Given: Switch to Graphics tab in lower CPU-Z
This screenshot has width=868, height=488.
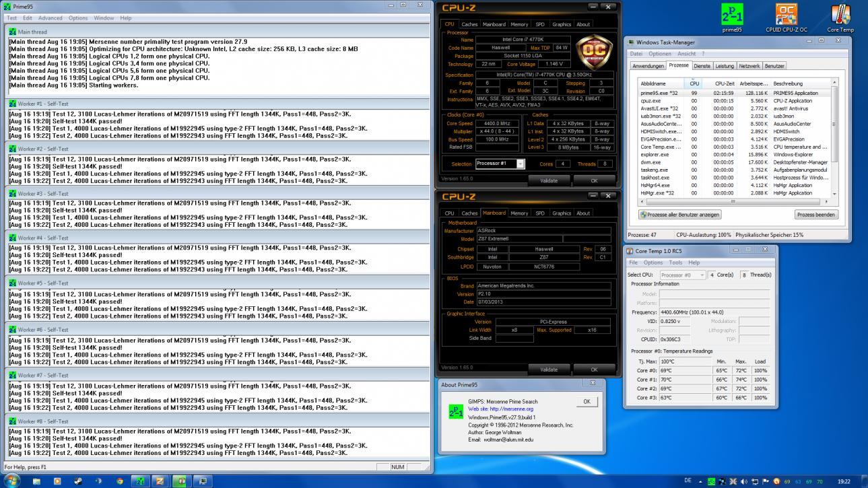Looking at the screenshot, I should tap(562, 213).
